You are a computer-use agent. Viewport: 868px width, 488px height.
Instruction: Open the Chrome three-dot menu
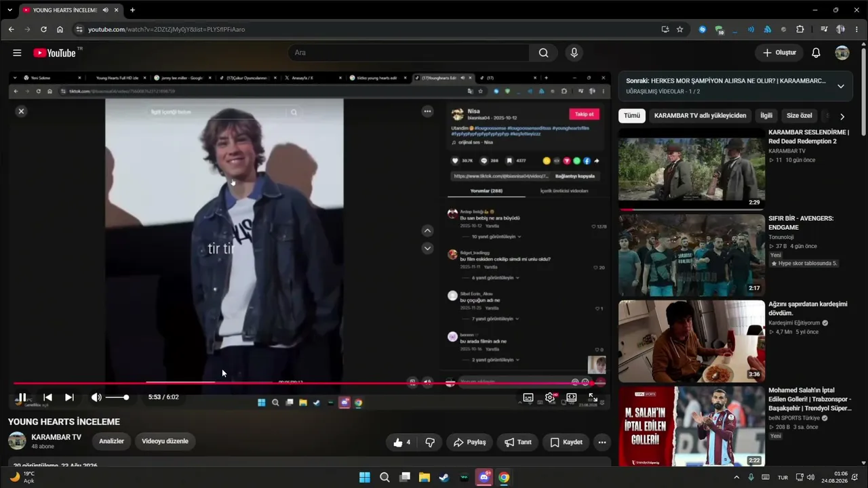click(x=856, y=29)
